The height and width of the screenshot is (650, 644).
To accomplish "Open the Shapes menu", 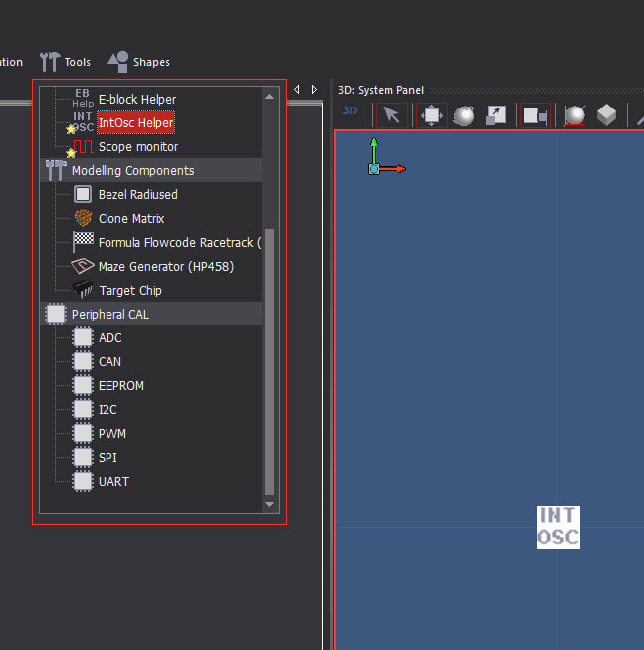I will click(138, 62).
